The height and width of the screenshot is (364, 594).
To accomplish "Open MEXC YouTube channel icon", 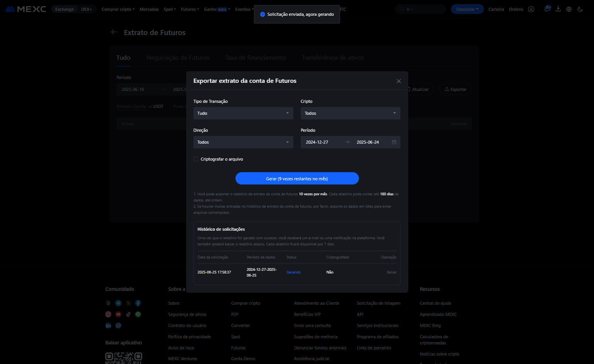I will pos(118,314).
